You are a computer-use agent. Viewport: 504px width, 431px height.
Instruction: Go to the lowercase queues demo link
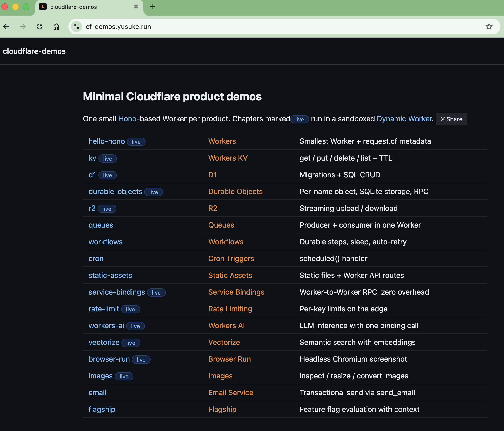(x=101, y=225)
